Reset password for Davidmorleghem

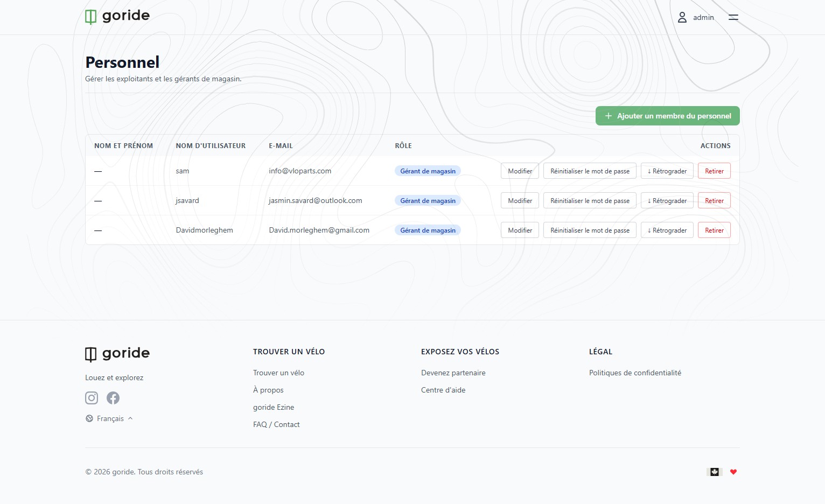click(590, 230)
